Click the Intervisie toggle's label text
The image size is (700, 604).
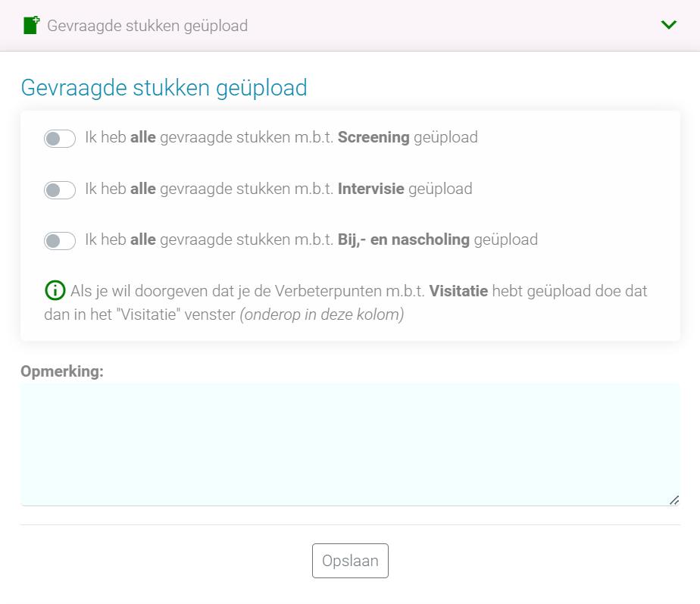tap(278, 189)
